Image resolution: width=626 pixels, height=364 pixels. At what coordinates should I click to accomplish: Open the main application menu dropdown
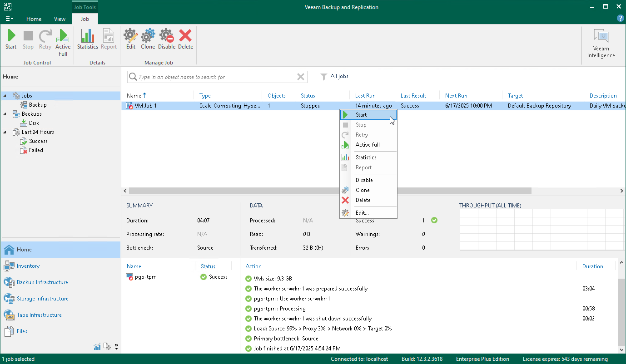9,19
